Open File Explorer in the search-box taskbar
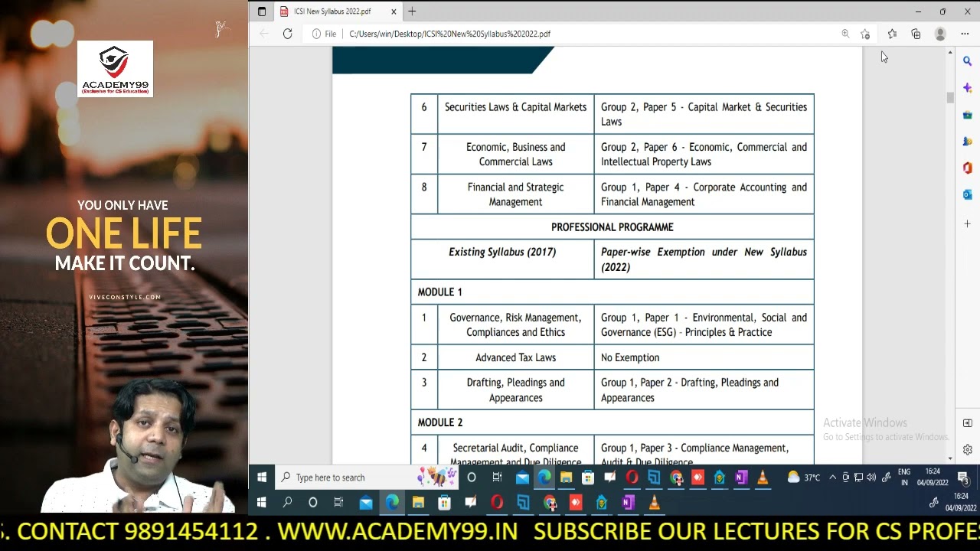Image resolution: width=980 pixels, height=551 pixels. click(566, 478)
